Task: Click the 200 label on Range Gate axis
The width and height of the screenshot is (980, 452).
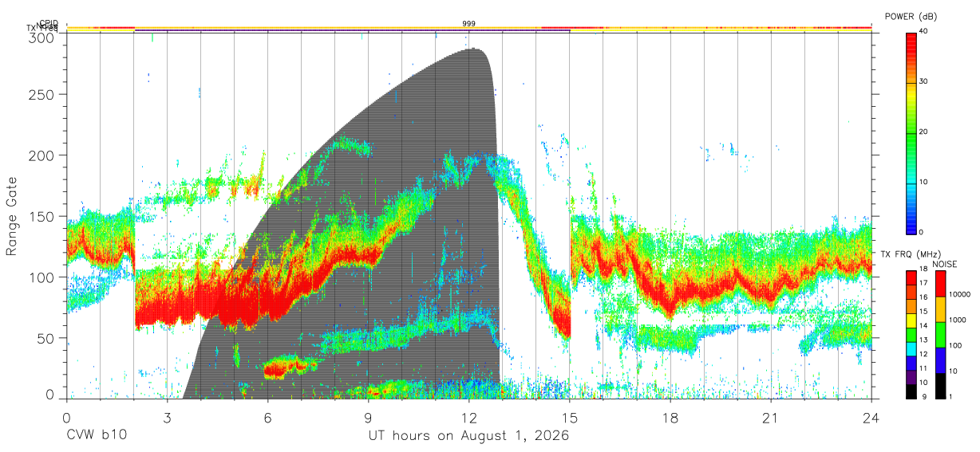Action: [x=43, y=155]
